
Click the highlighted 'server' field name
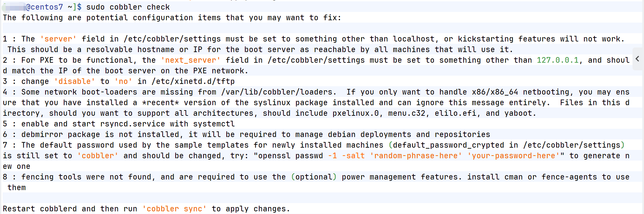(x=58, y=39)
